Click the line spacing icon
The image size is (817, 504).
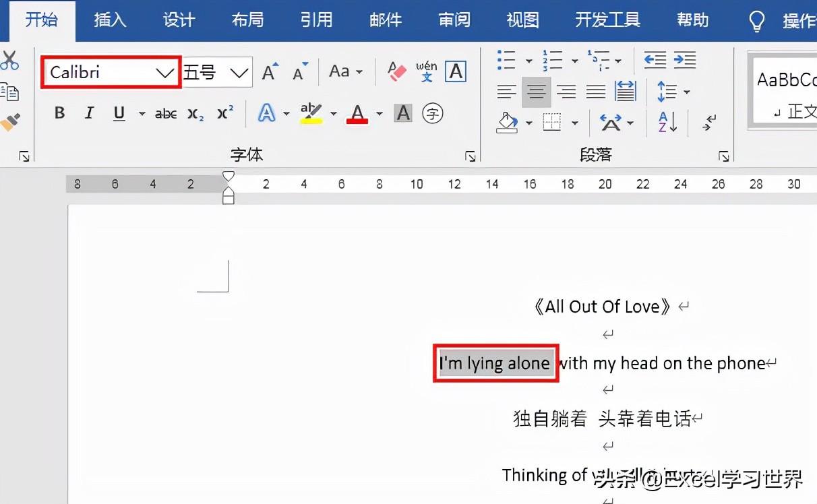667,92
